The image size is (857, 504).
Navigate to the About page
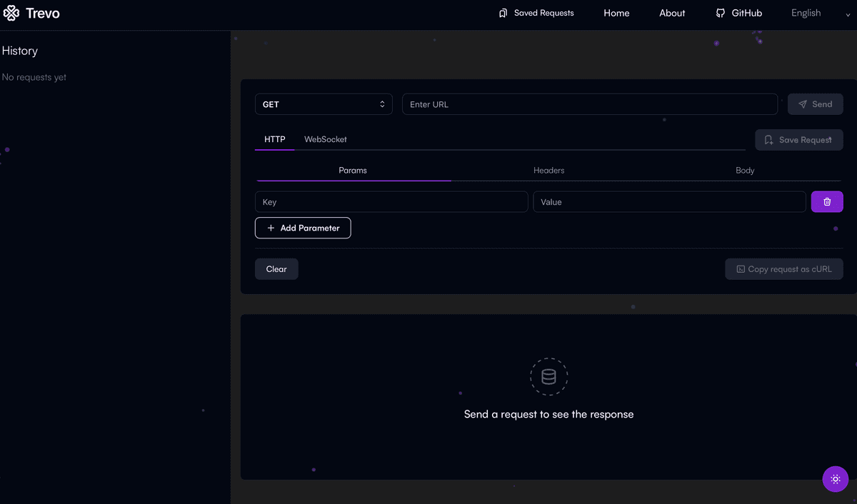click(671, 12)
